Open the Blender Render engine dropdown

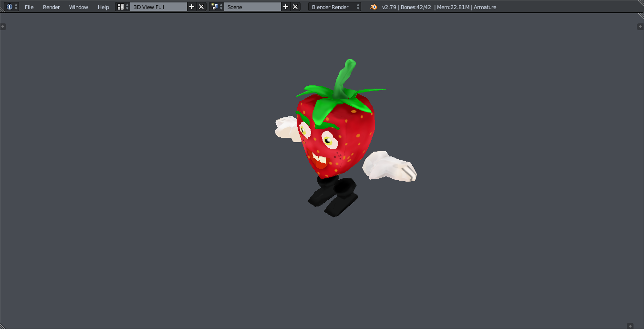(x=334, y=7)
